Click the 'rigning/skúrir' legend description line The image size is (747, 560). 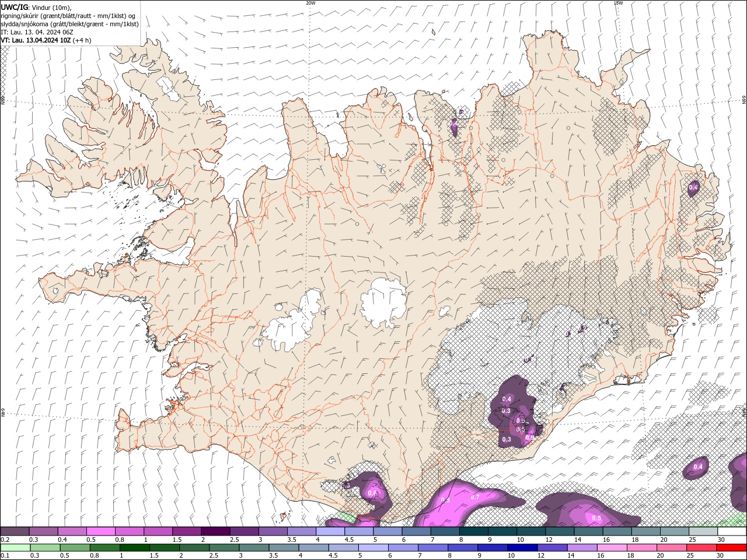pos(68,16)
